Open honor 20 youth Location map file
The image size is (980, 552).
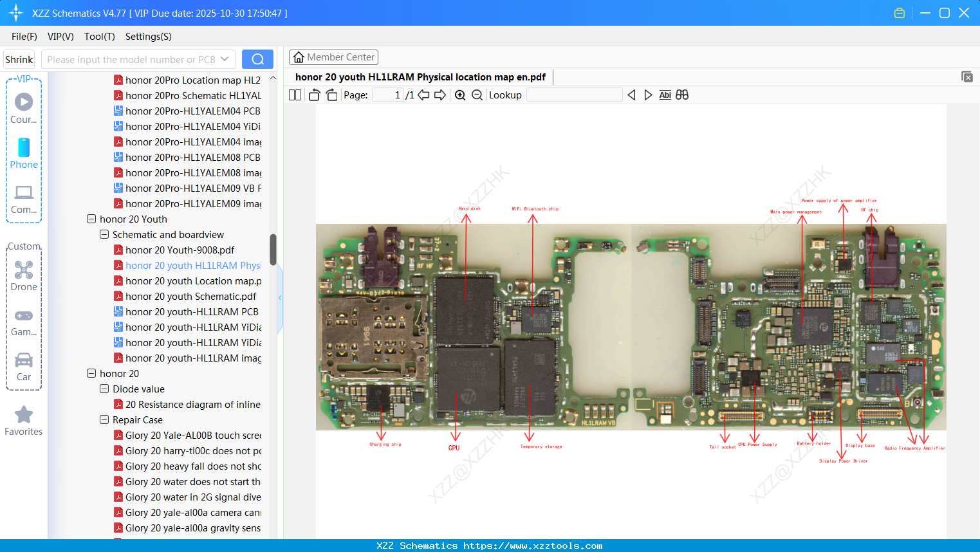point(193,281)
